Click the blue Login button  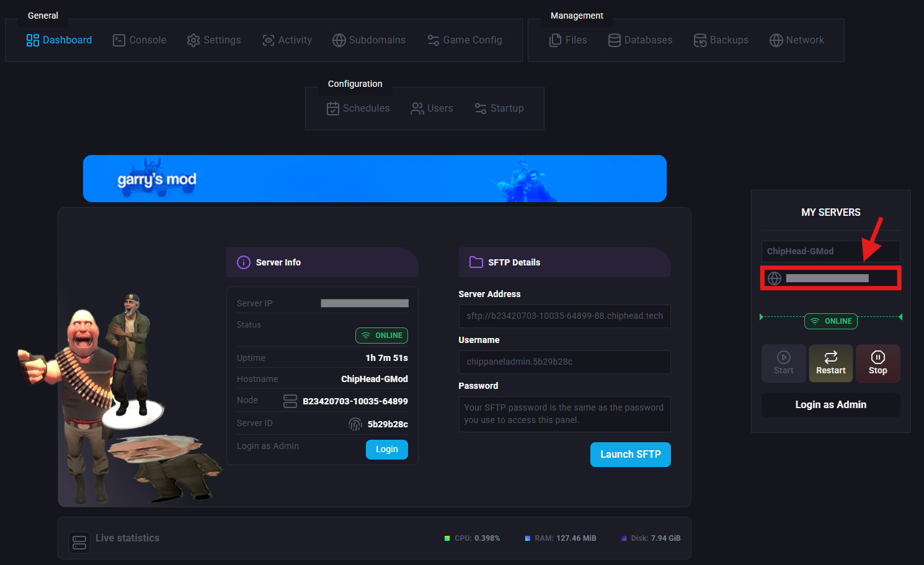click(387, 450)
